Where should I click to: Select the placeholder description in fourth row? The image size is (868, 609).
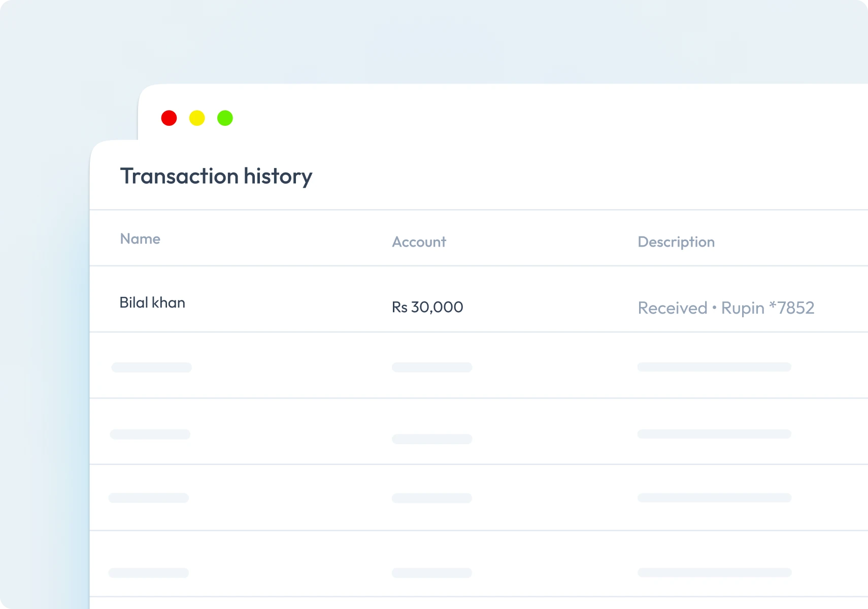[714, 498]
